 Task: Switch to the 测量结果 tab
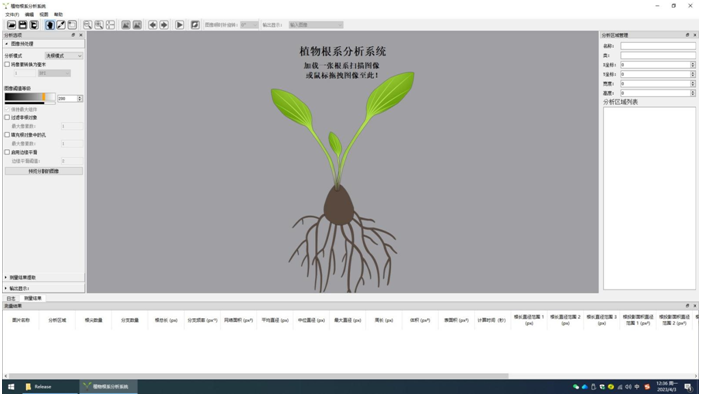click(33, 298)
